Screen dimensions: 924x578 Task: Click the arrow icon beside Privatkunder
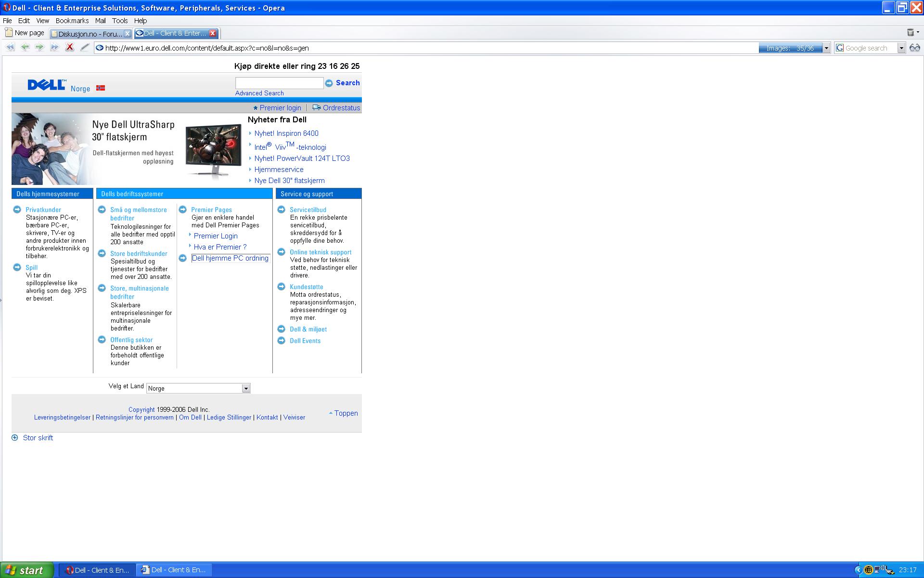tap(17, 210)
